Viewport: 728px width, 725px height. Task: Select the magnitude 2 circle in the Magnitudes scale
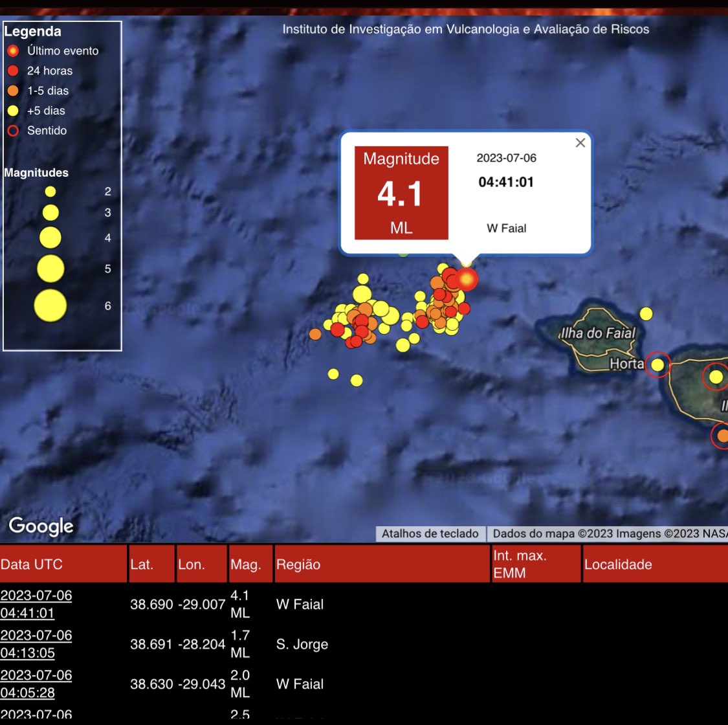click(51, 191)
